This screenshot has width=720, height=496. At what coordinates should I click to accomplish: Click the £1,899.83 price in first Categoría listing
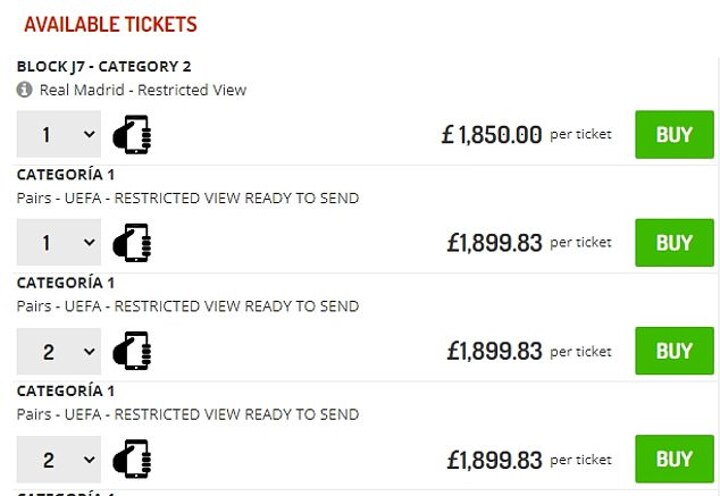[495, 243]
